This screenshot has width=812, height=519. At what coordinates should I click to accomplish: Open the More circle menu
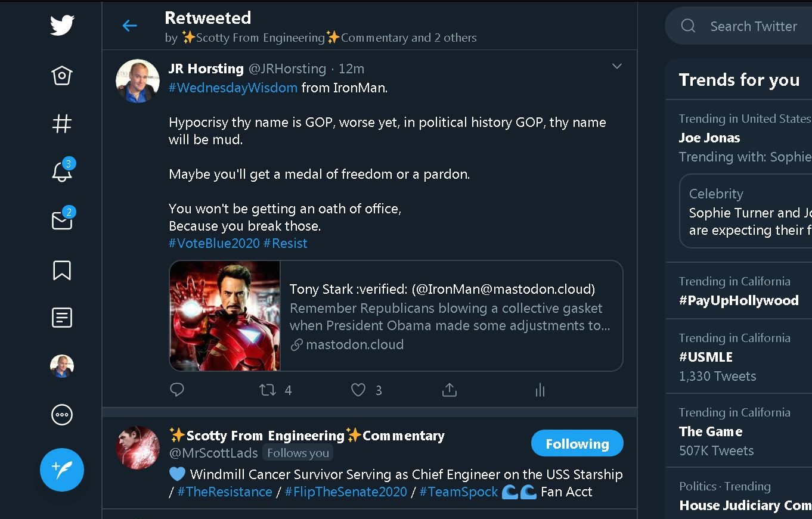coord(62,415)
